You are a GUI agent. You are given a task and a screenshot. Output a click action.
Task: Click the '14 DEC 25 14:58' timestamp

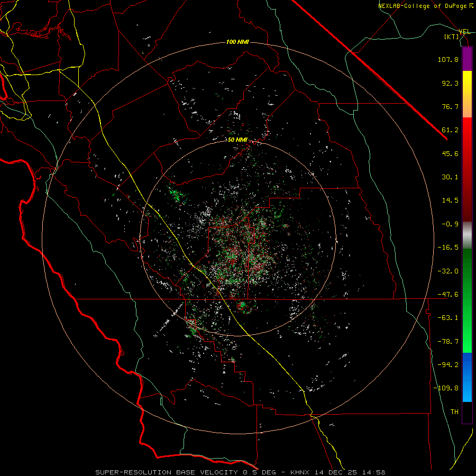click(350, 472)
